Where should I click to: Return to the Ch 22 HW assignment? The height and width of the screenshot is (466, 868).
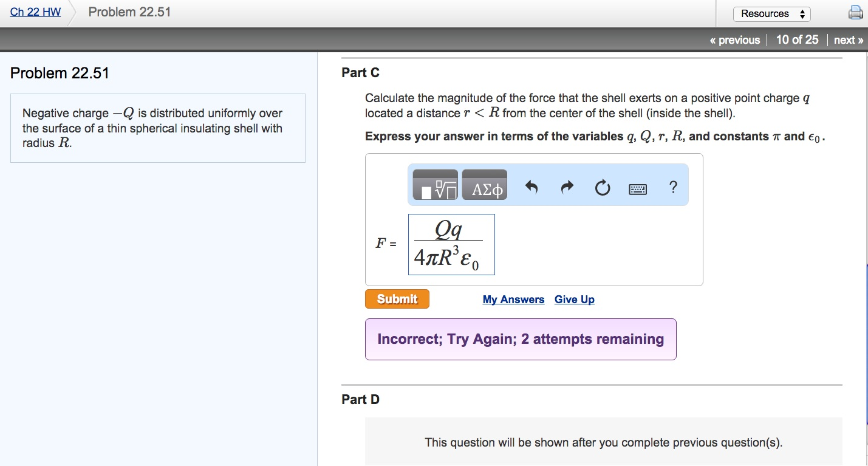pos(34,12)
